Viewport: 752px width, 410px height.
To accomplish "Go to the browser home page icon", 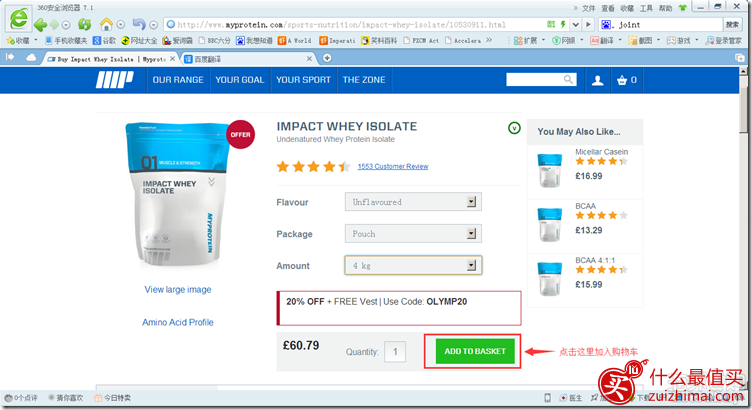I will (x=106, y=24).
